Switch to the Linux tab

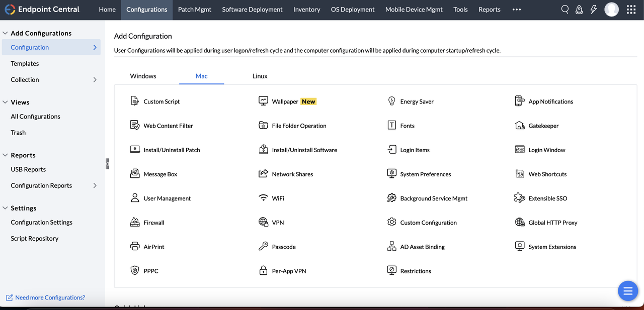[260, 76]
